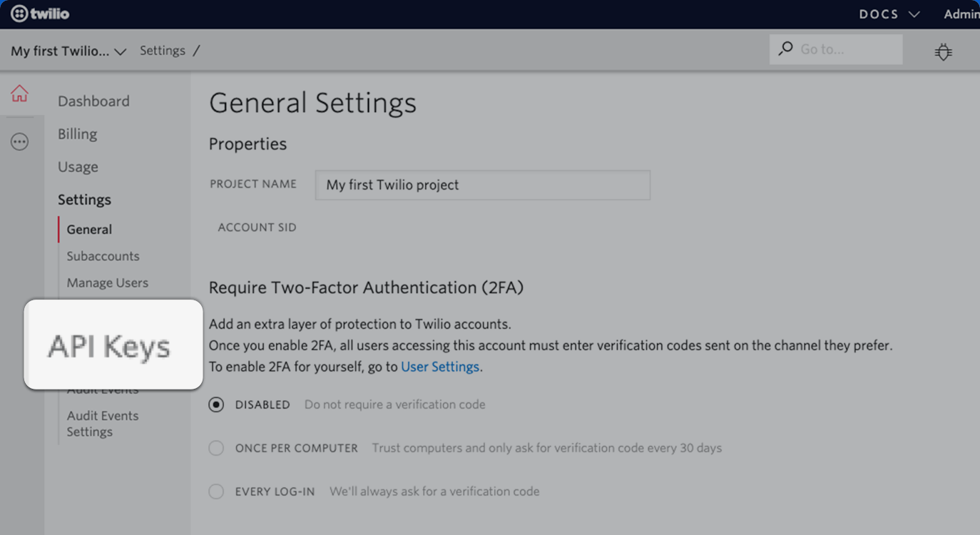Click the Twilio logo
980x535 pixels.
pyautogui.click(x=40, y=14)
